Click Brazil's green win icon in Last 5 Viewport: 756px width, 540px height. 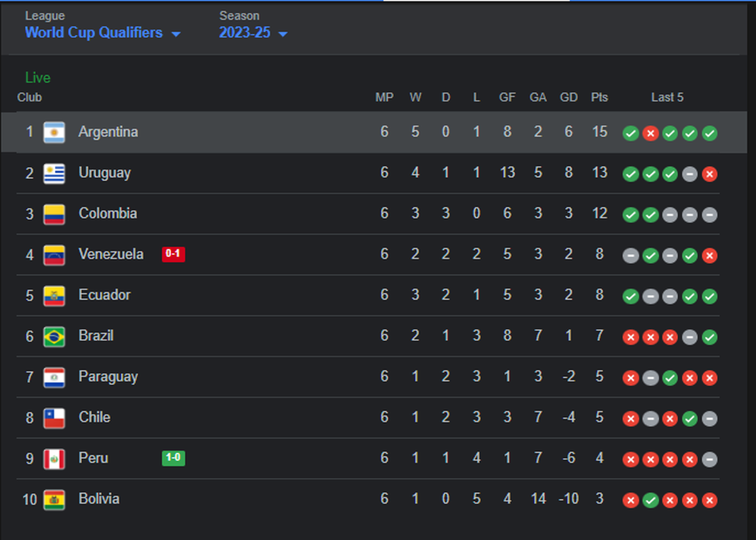pos(709,337)
